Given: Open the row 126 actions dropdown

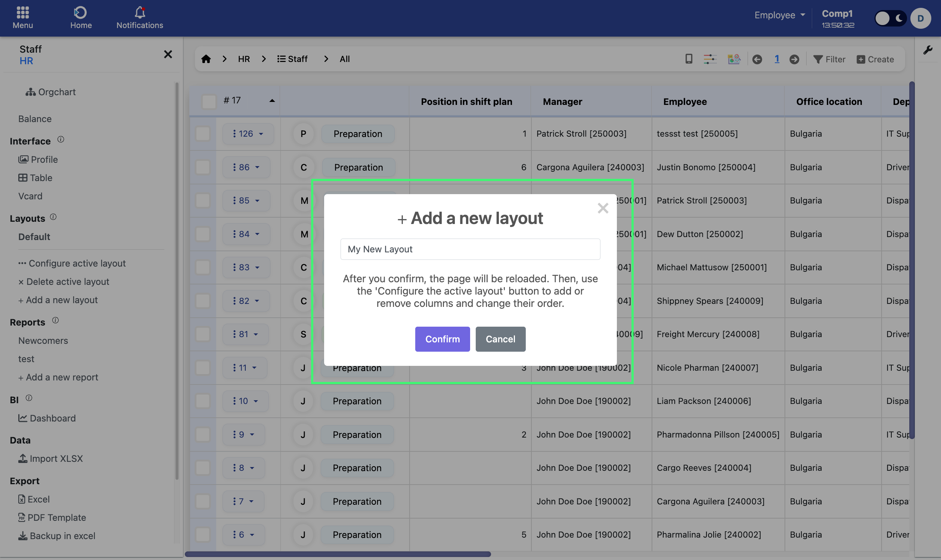Looking at the screenshot, I should [x=248, y=134].
